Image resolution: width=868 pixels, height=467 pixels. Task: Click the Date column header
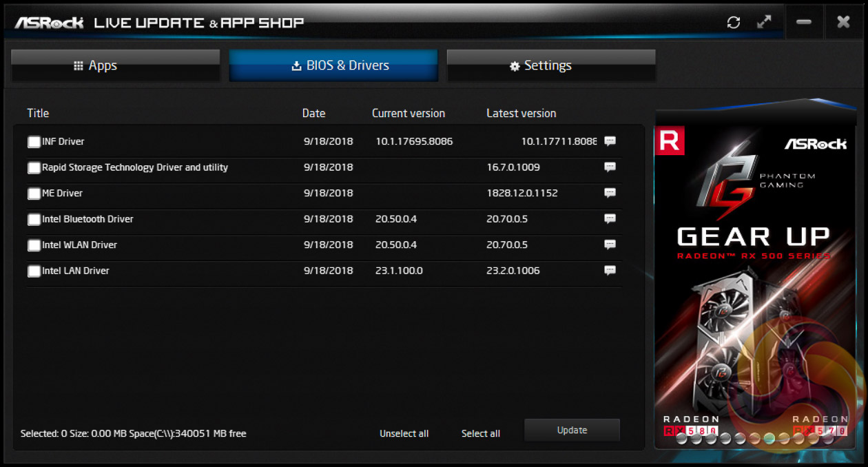tap(313, 113)
